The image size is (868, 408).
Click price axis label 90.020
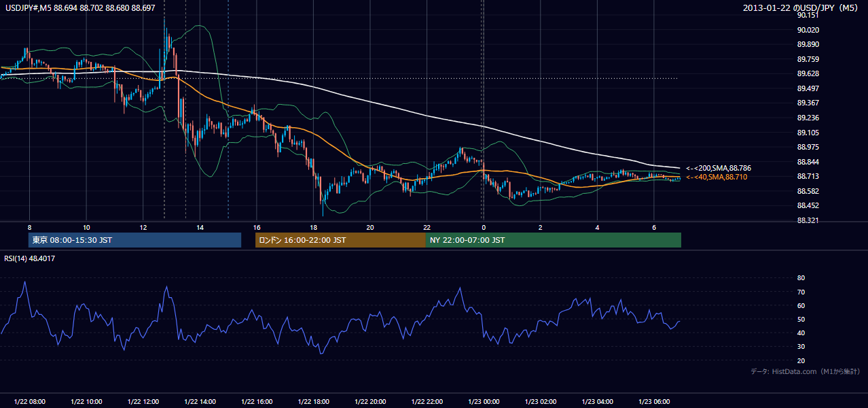(807, 30)
